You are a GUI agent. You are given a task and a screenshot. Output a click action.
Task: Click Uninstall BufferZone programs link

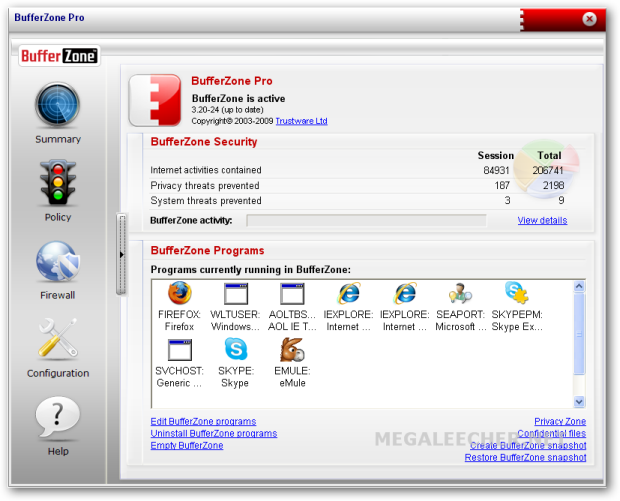pyautogui.click(x=214, y=433)
